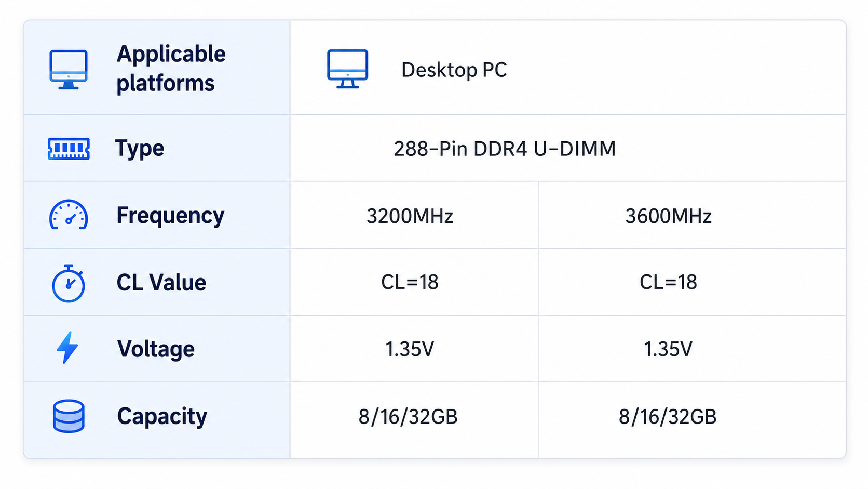
Task: Click the CL=18 value under 3600MHz
Action: coord(669,282)
